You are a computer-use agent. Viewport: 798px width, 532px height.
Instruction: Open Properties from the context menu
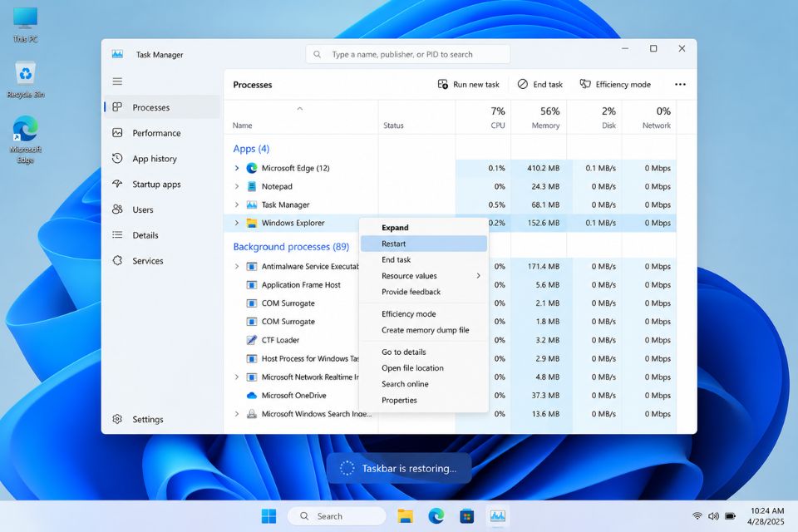(x=424, y=400)
